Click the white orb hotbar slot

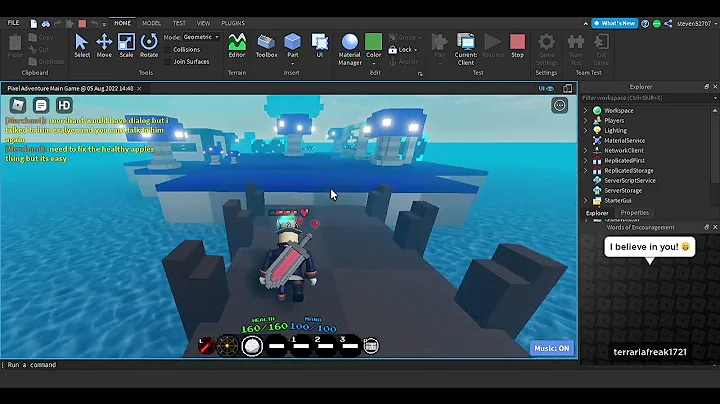click(252, 346)
